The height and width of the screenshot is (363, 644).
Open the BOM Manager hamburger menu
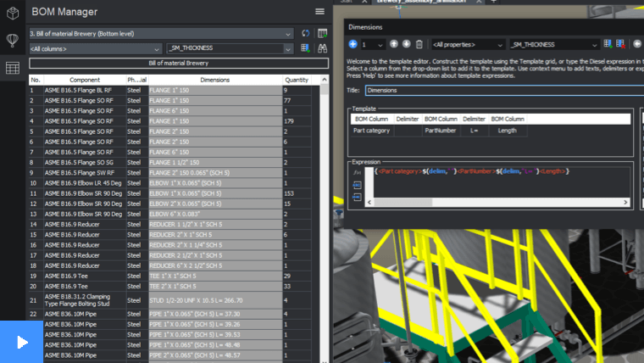319,12
